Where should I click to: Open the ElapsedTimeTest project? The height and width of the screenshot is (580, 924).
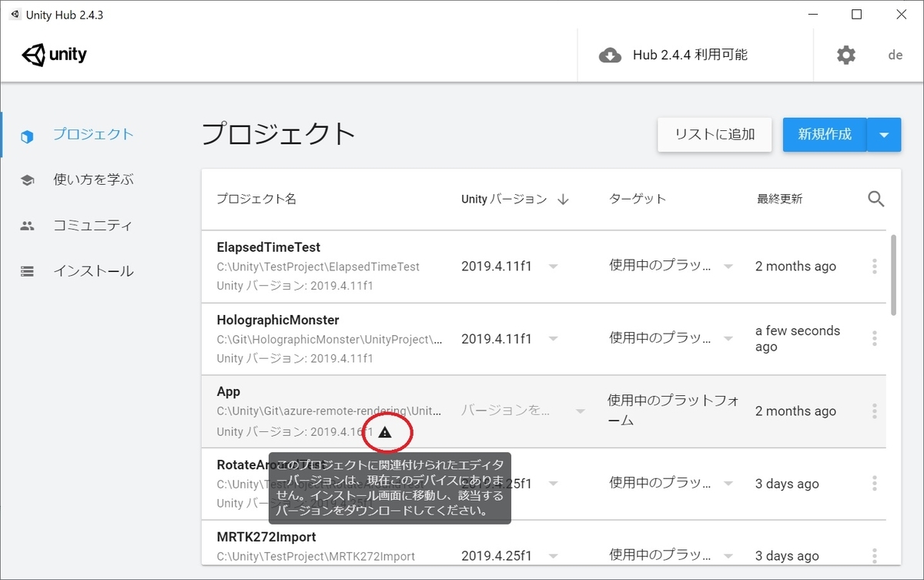point(269,247)
